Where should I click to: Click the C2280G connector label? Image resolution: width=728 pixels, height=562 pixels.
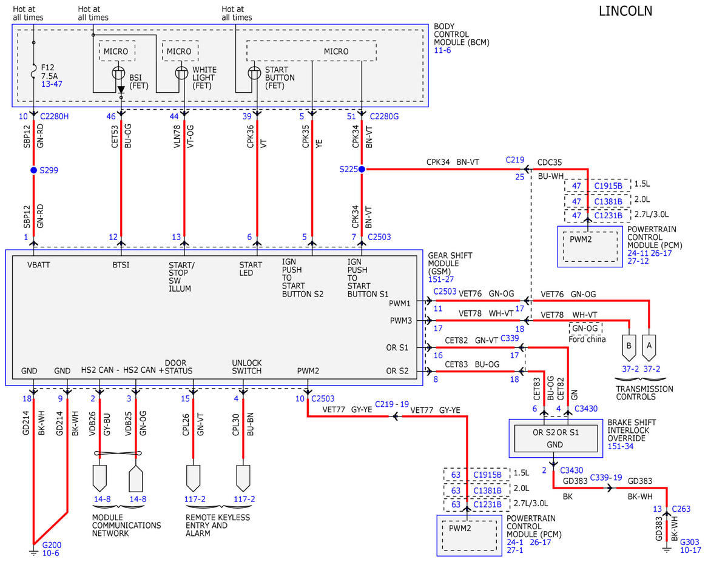click(x=384, y=116)
